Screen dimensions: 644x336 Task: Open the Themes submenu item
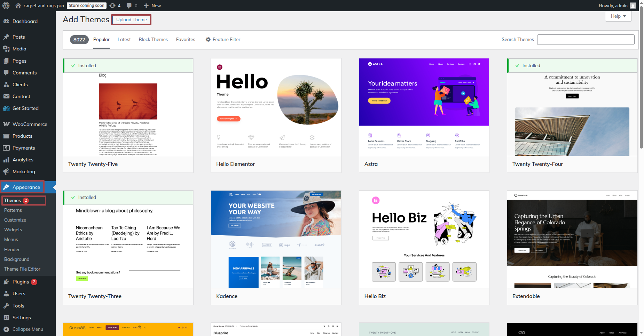click(13, 200)
